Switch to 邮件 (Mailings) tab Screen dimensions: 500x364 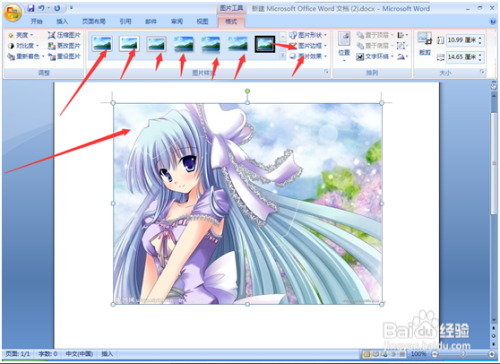click(x=151, y=21)
